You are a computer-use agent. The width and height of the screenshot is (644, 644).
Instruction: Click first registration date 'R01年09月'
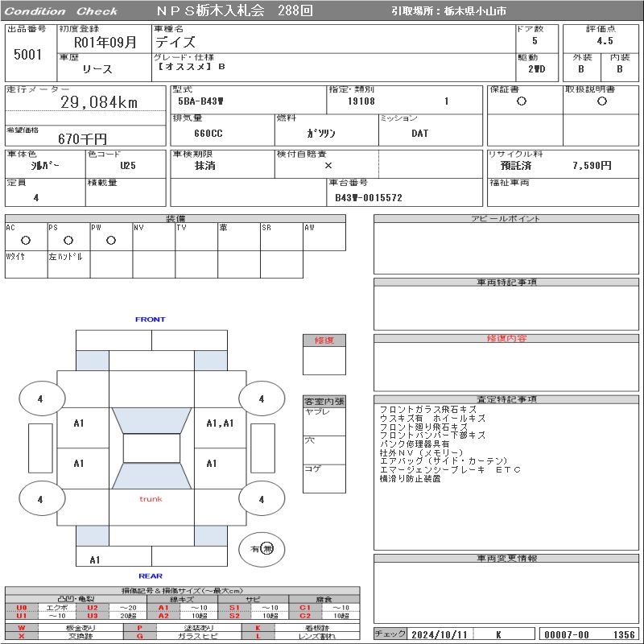click(105, 42)
